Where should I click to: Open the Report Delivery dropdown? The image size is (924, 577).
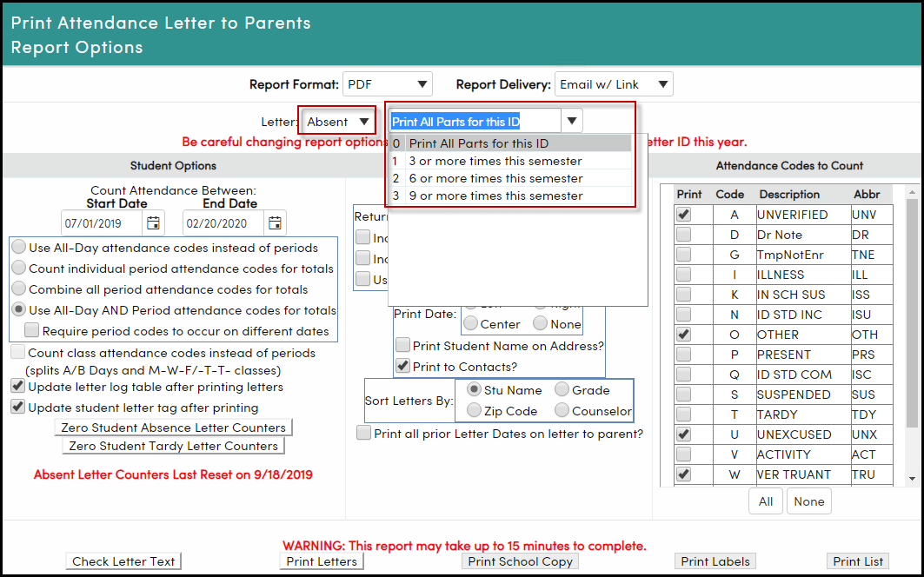tap(614, 84)
